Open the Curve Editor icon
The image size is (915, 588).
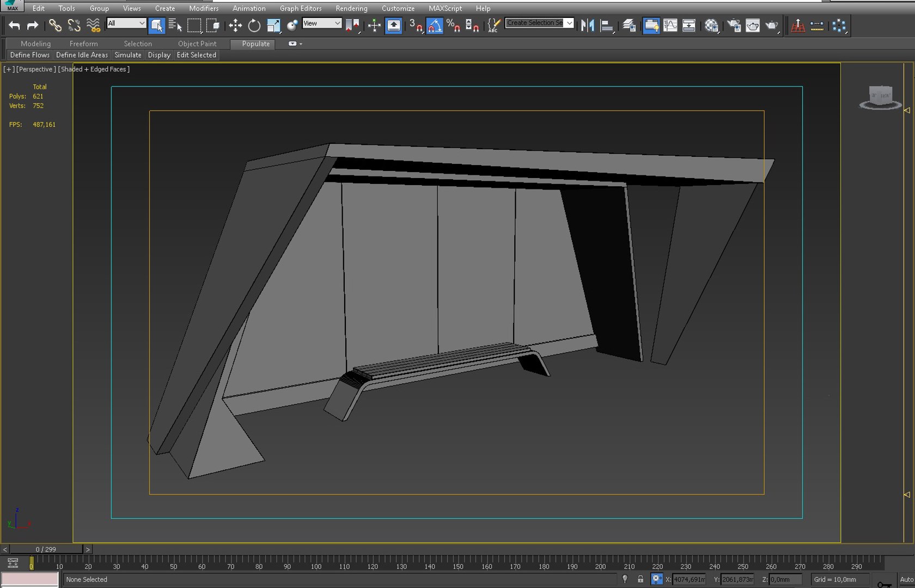(x=670, y=26)
